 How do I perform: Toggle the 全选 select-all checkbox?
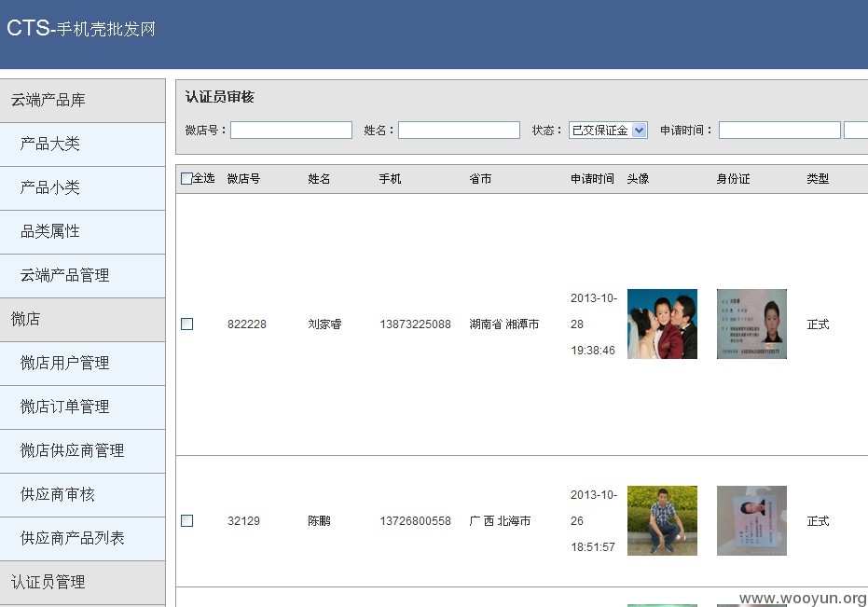pyautogui.click(x=187, y=178)
